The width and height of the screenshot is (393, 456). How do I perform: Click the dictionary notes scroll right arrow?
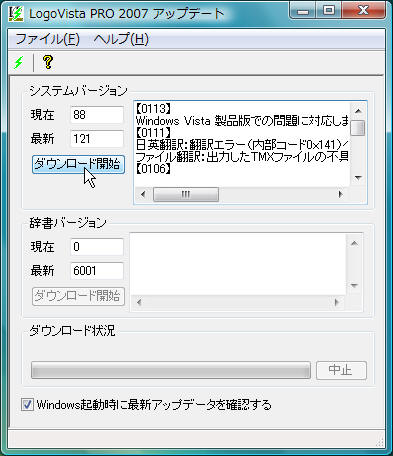[x=337, y=303]
